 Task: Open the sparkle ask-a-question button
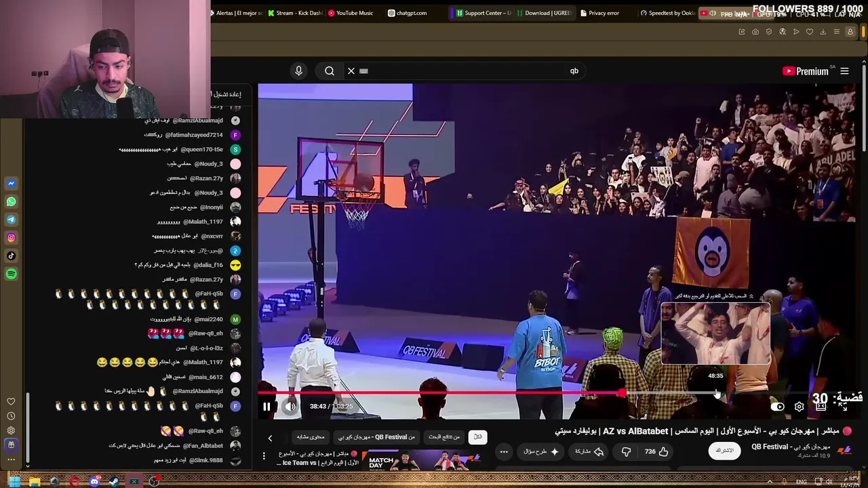pos(540,451)
